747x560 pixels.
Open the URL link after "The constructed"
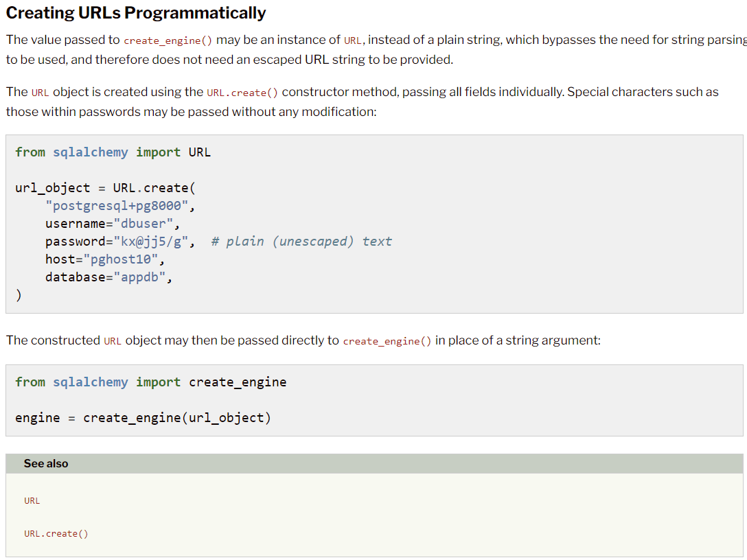coord(113,341)
